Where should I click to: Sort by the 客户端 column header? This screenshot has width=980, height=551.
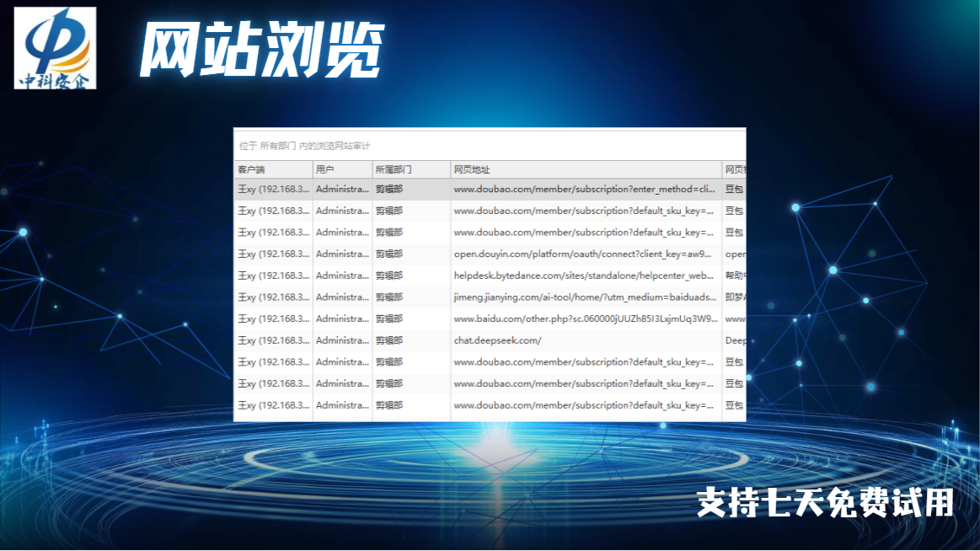click(x=273, y=169)
